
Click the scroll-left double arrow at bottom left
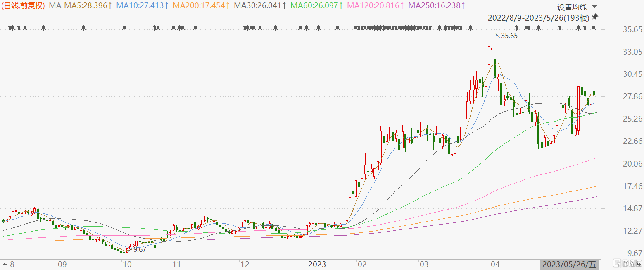(x=5, y=264)
